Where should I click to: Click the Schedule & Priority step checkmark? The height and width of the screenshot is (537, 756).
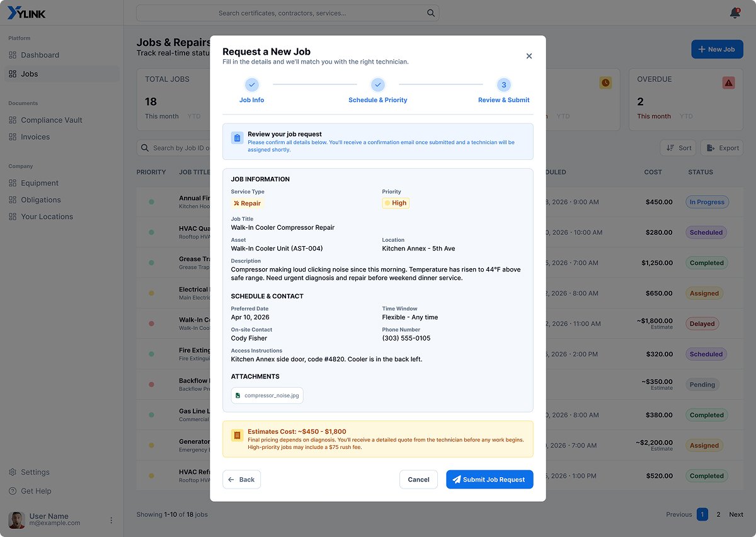point(378,84)
